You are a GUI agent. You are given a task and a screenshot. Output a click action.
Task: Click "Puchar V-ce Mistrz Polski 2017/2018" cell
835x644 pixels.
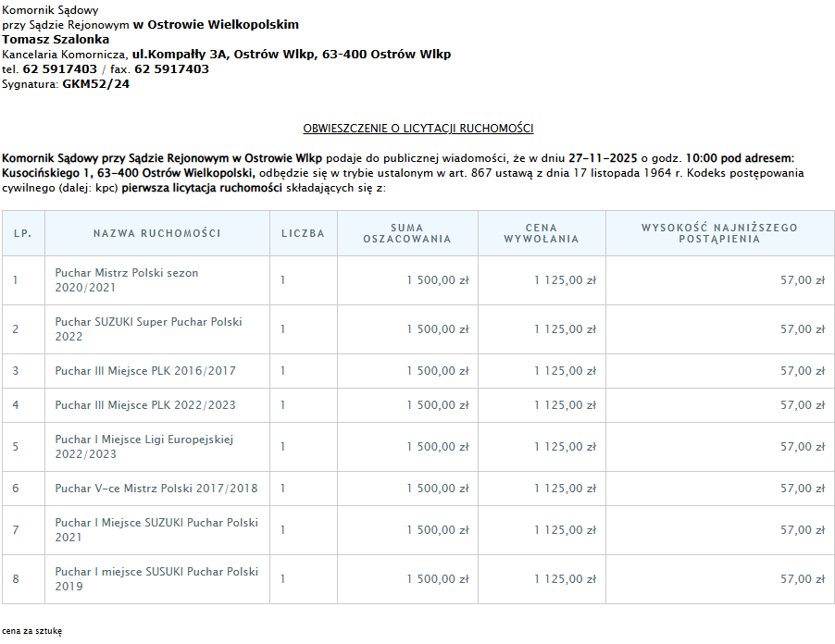point(156,489)
